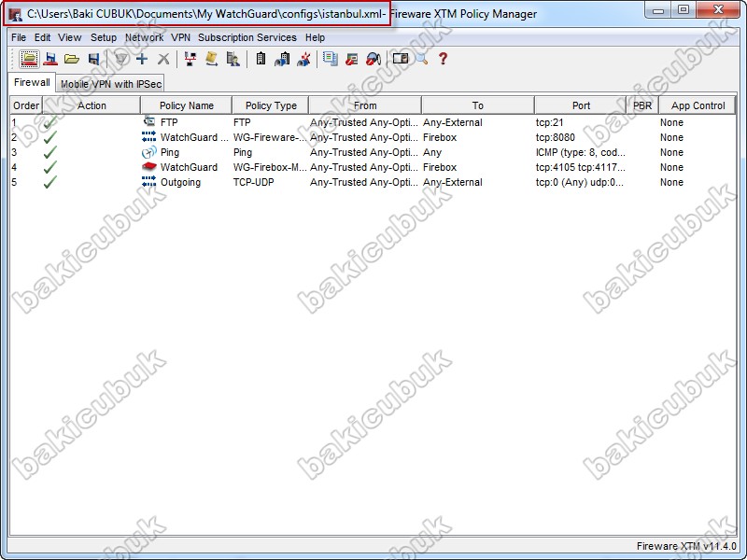Open the Subscription Services menu
The height and width of the screenshot is (560, 747).
pyautogui.click(x=247, y=37)
